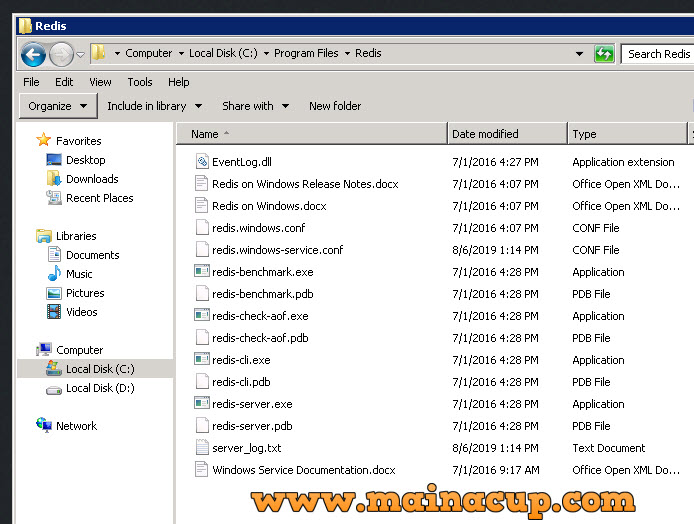Sort by the Name column header
Screen dimensions: 694x524
coord(312,134)
